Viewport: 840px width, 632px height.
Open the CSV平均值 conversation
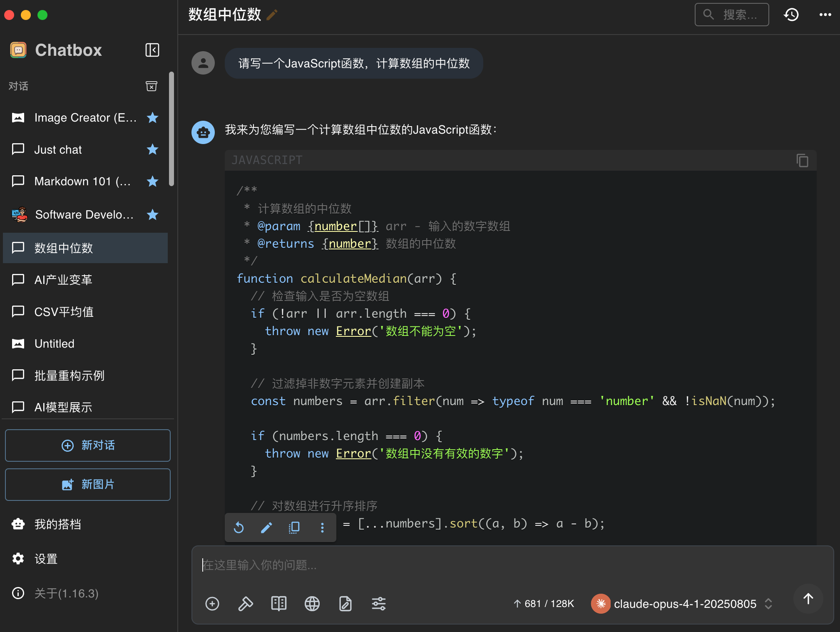[85, 311]
